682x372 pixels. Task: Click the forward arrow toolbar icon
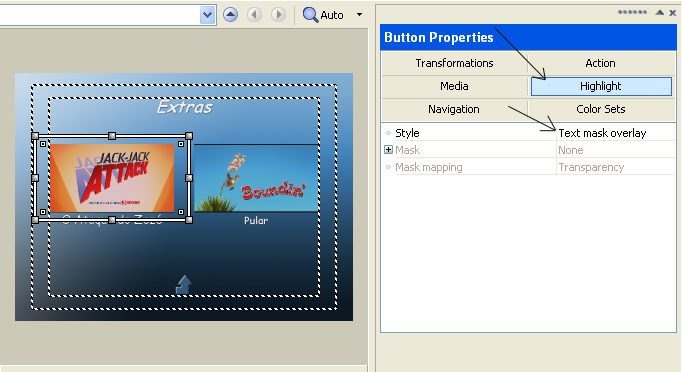pos(278,15)
